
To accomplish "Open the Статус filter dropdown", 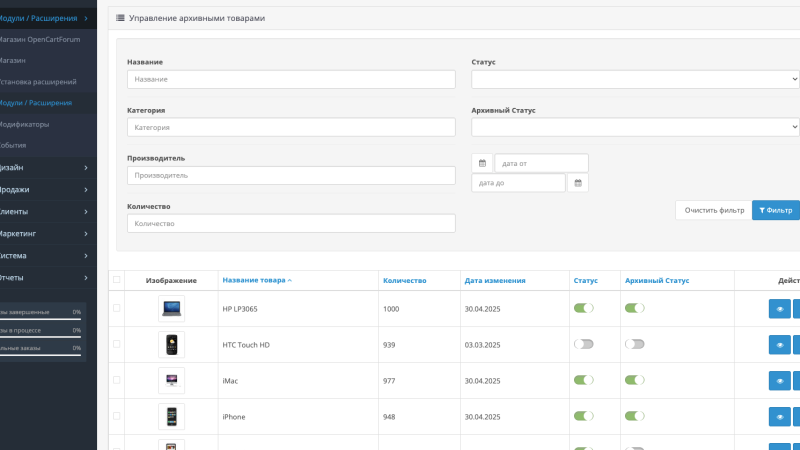I will pyautogui.click(x=635, y=79).
